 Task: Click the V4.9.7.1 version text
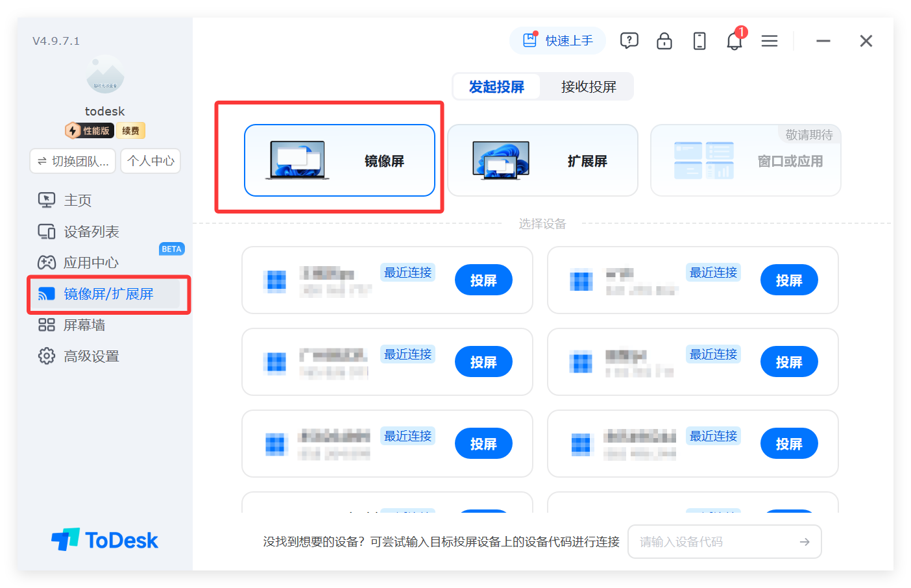56,41
